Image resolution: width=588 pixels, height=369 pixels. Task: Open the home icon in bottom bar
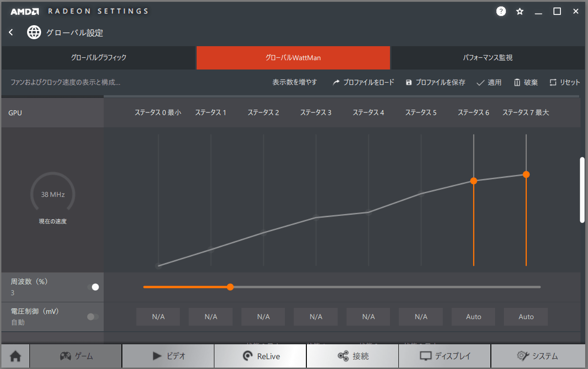tap(15, 356)
